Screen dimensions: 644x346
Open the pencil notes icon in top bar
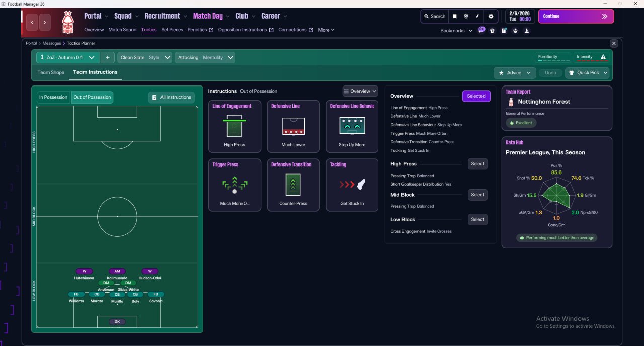click(x=477, y=16)
